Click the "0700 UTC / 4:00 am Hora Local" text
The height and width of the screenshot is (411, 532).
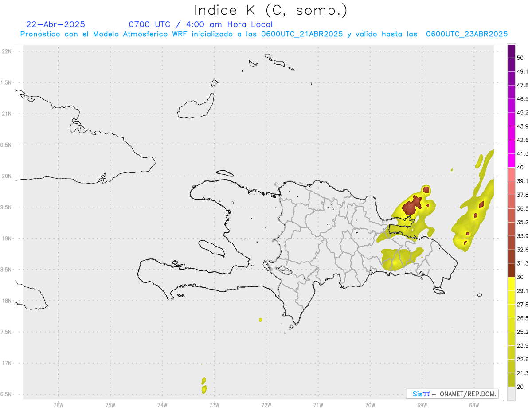tap(200, 24)
